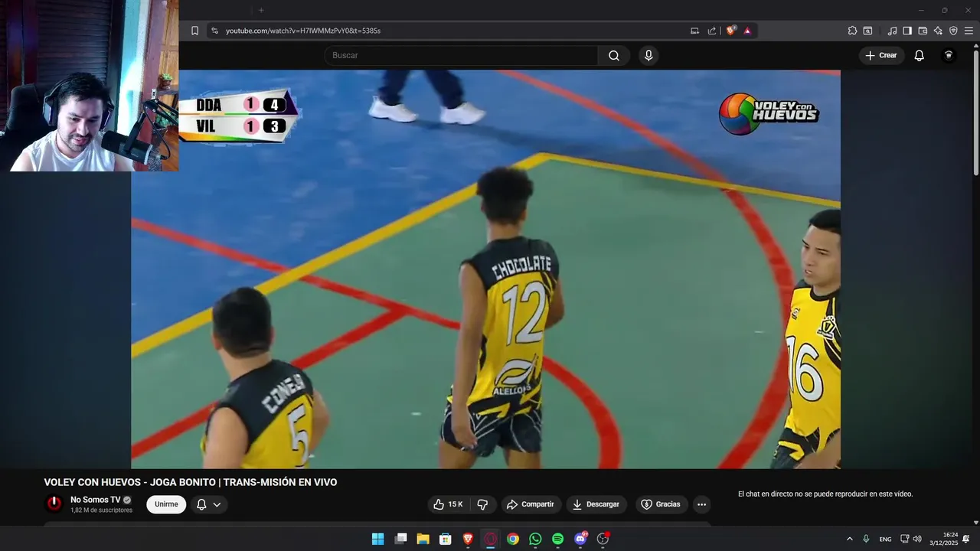Screen dimensions: 980x551
Task: Click the video title text
Action: click(x=191, y=482)
